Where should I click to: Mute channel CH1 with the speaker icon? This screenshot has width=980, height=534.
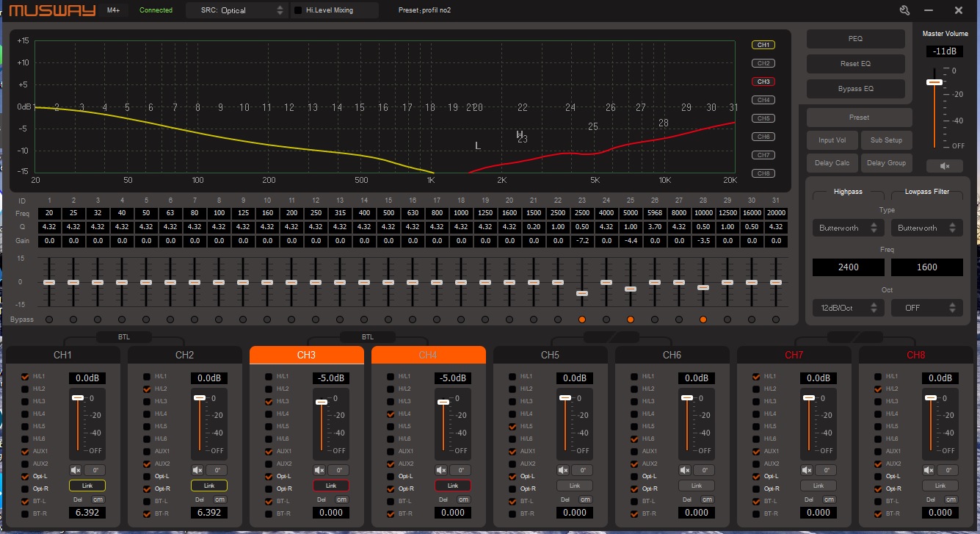[76, 470]
